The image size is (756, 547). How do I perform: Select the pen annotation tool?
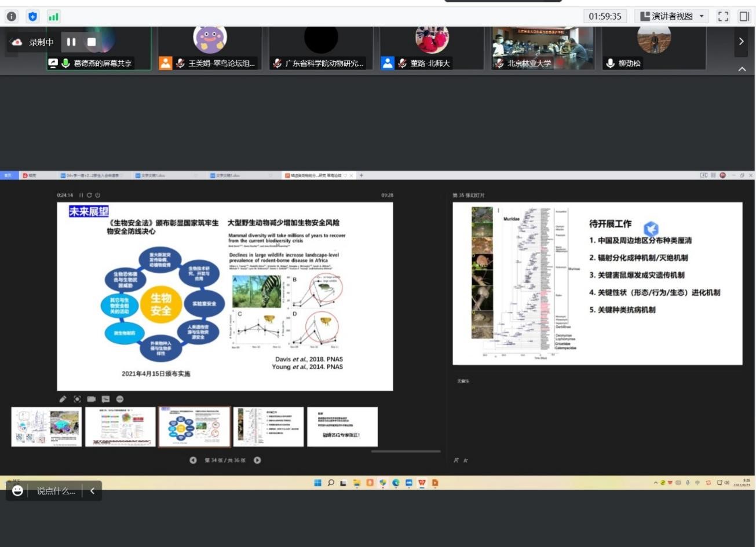click(63, 399)
